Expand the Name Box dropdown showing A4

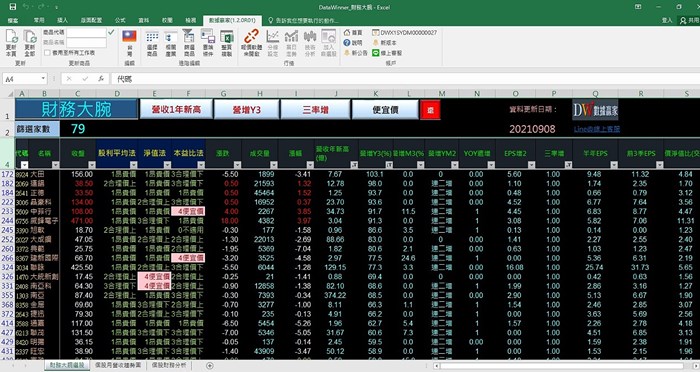[x=43, y=79]
